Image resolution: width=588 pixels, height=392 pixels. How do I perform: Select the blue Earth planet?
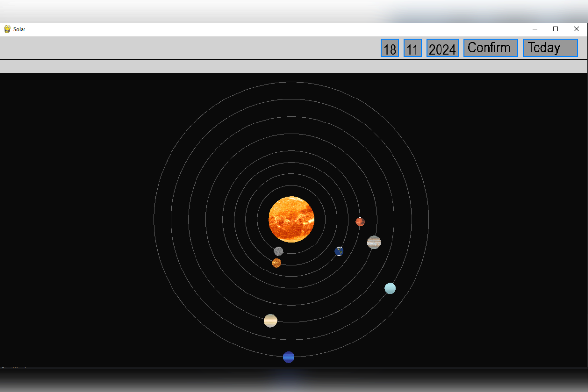coord(339,251)
